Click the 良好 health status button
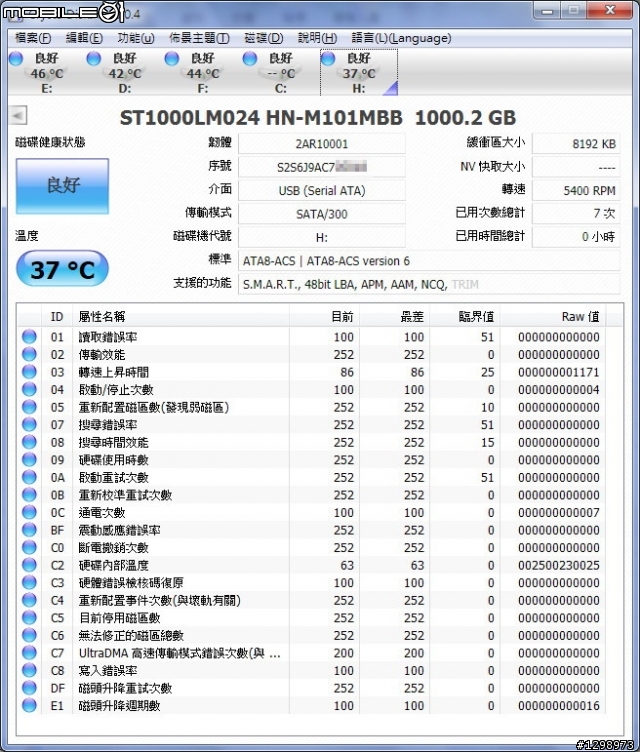The height and width of the screenshot is (753, 640). point(62,186)
